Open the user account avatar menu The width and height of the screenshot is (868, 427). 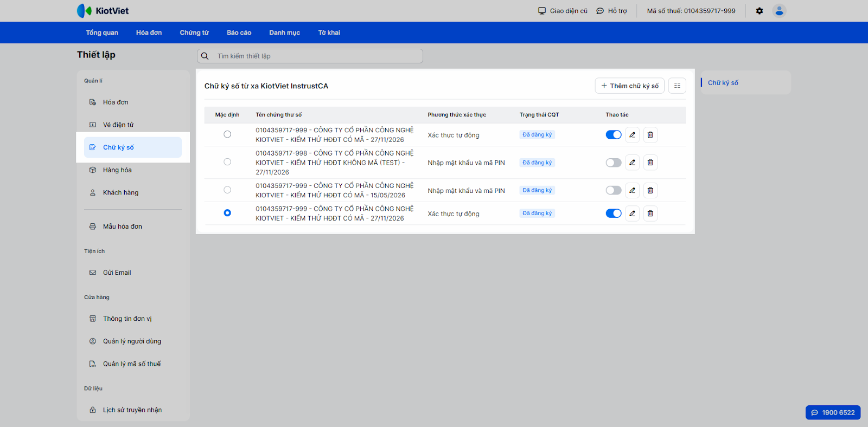779,11
